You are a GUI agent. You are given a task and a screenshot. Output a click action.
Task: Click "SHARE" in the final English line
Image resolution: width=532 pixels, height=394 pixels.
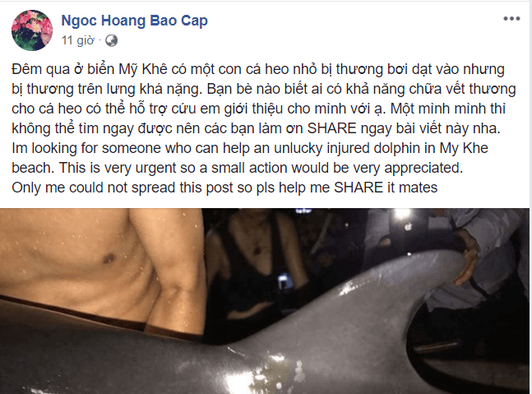click(359, 188)
